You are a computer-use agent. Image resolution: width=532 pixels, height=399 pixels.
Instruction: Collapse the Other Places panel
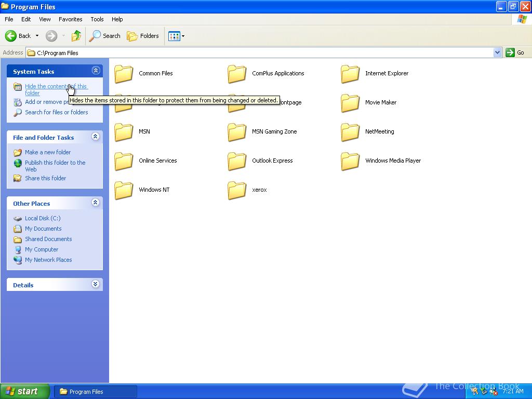click(x=96, y=203)
